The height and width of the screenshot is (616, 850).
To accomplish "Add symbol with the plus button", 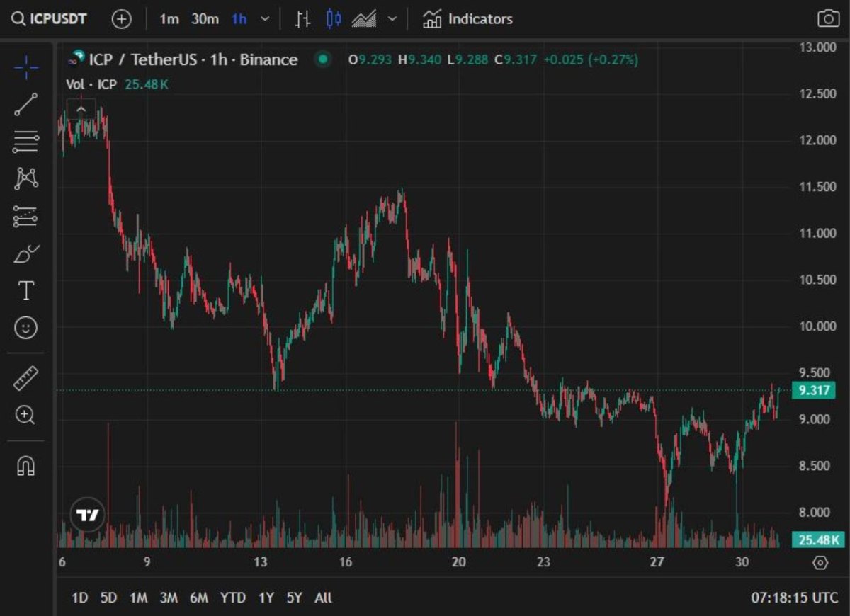I will click(122, 19).
